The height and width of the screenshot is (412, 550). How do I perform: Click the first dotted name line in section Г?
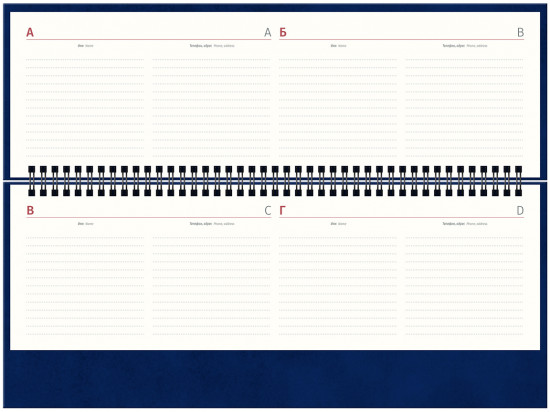[x=338, y=238]
